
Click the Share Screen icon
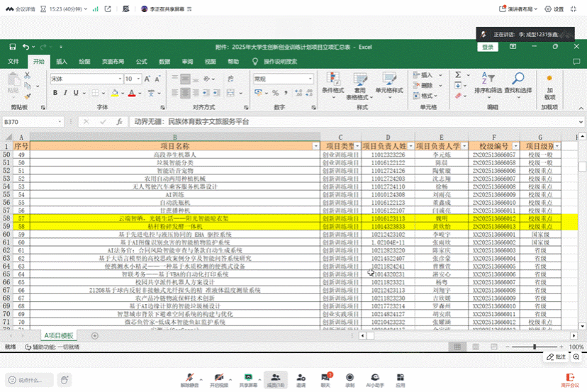248,378
